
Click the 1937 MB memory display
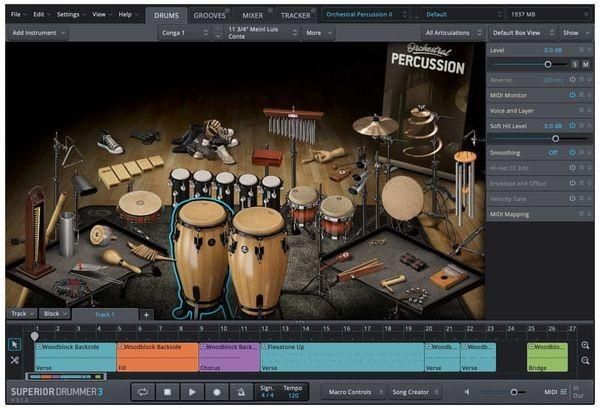coord(549,15)
